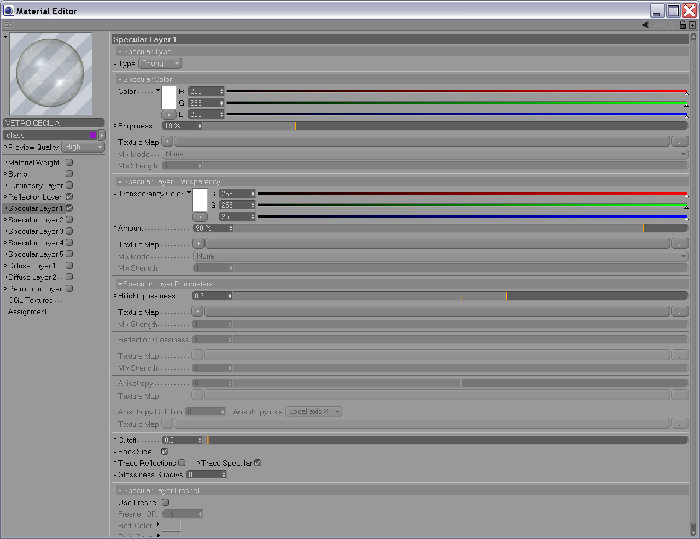Click the purple layer color square
Image resolution: width=700 pixels, height=539 pixels.
coord(93,135)
